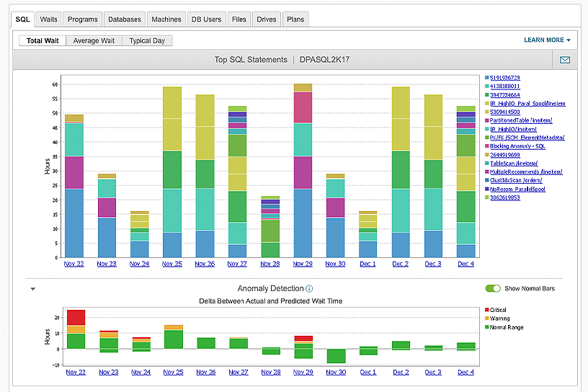Click the Anomaly Detection info icon
The image size is (588, 392).
tap(309, 289)
